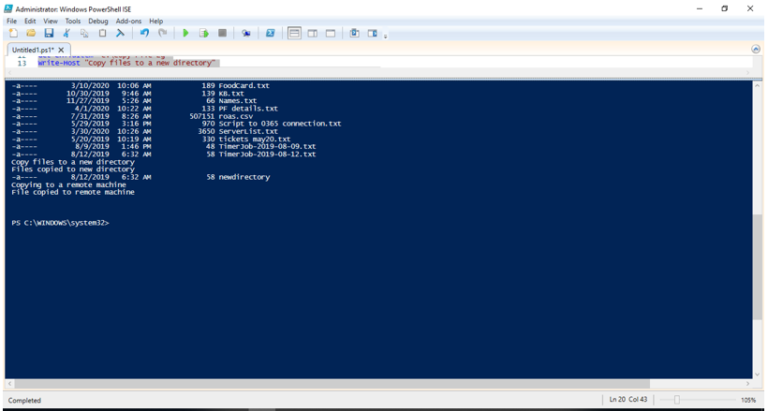Launch PowerShell.exe using the blue console icon
Viewport: 768px width, 411px height.
coord(270,33)
